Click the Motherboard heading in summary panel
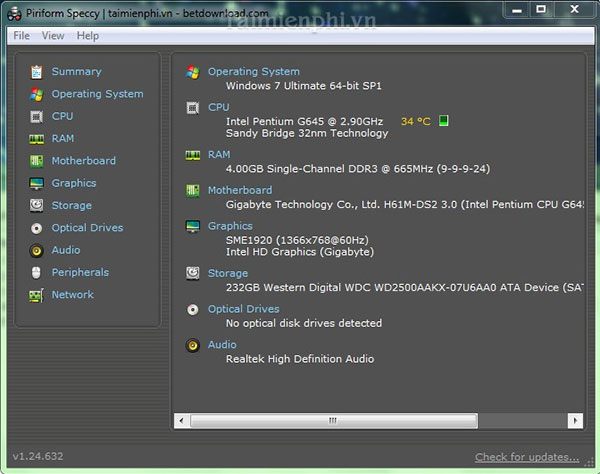Screen dimensions: 600x474 [239, 190]
